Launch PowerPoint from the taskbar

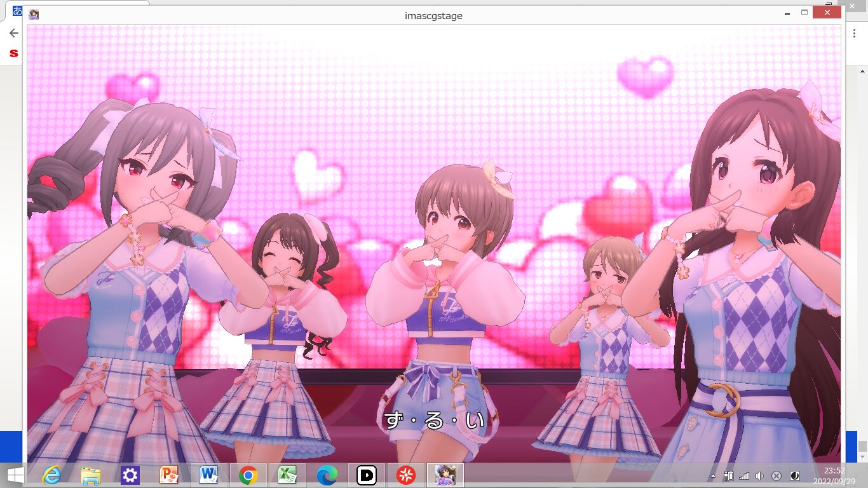tap(170, 475)
